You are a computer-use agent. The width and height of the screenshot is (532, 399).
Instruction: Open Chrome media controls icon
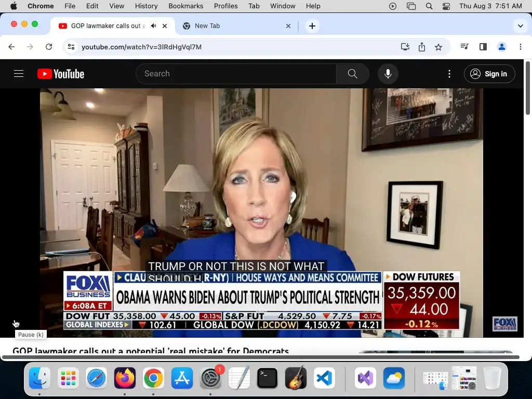464,47
